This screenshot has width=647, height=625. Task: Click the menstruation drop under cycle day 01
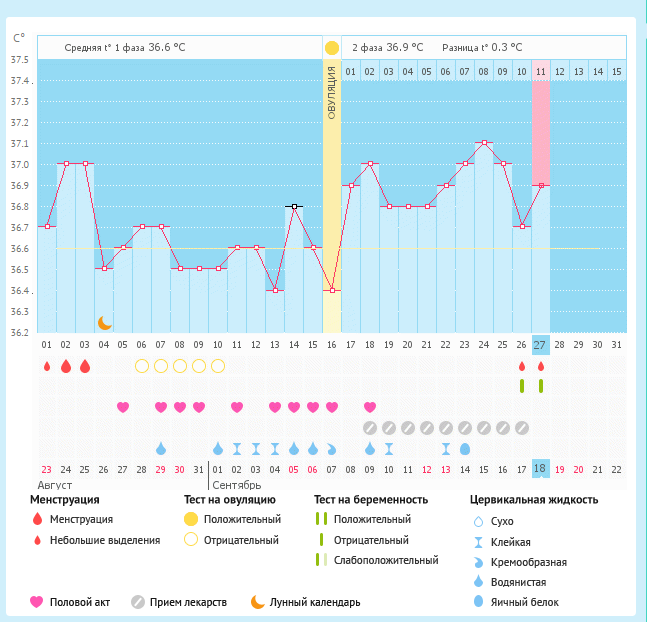pyautogui.click(x=47, y=366)
